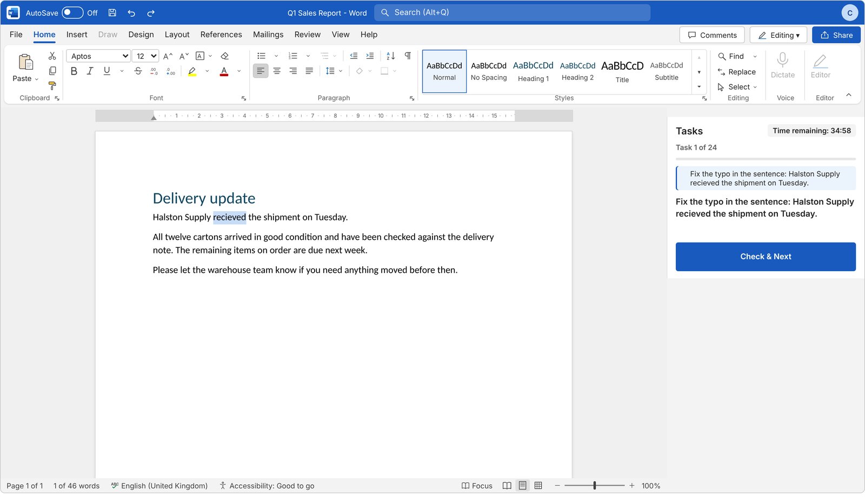Toggle Bold formatting
The image size is (865, 504).
[74, 71]
